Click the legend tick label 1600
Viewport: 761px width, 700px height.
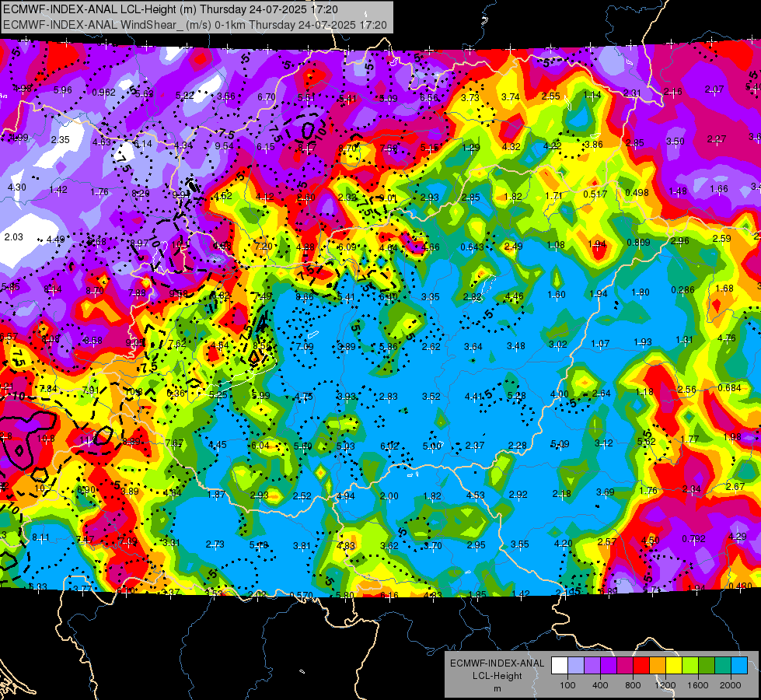(697, 685)
